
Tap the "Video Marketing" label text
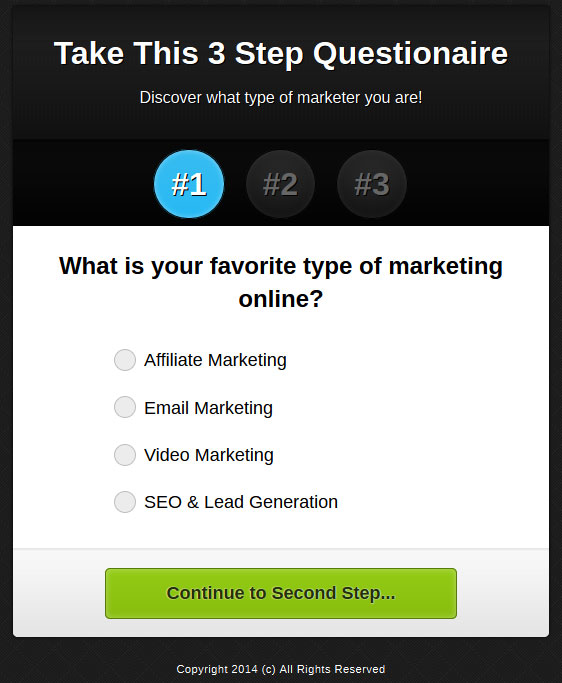[x=209, y=455]
